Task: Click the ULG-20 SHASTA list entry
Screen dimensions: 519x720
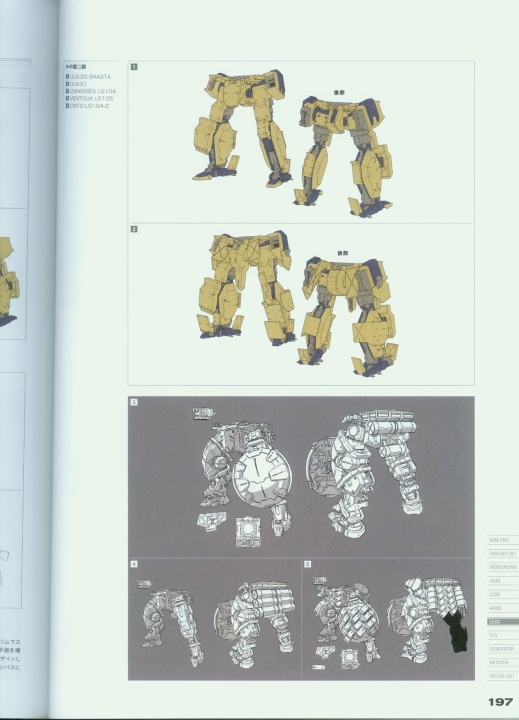Action: pyautogui.click(x=89, y=77)
